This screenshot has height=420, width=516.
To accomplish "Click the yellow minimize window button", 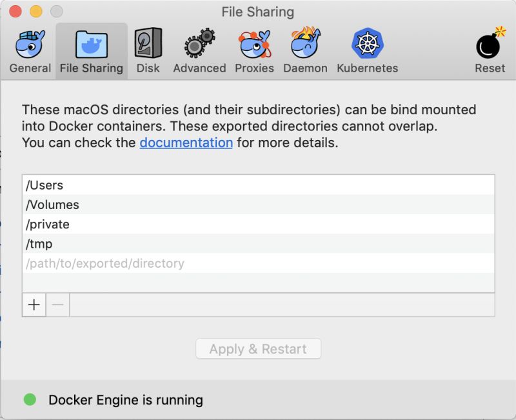I will tap(35, 11).
